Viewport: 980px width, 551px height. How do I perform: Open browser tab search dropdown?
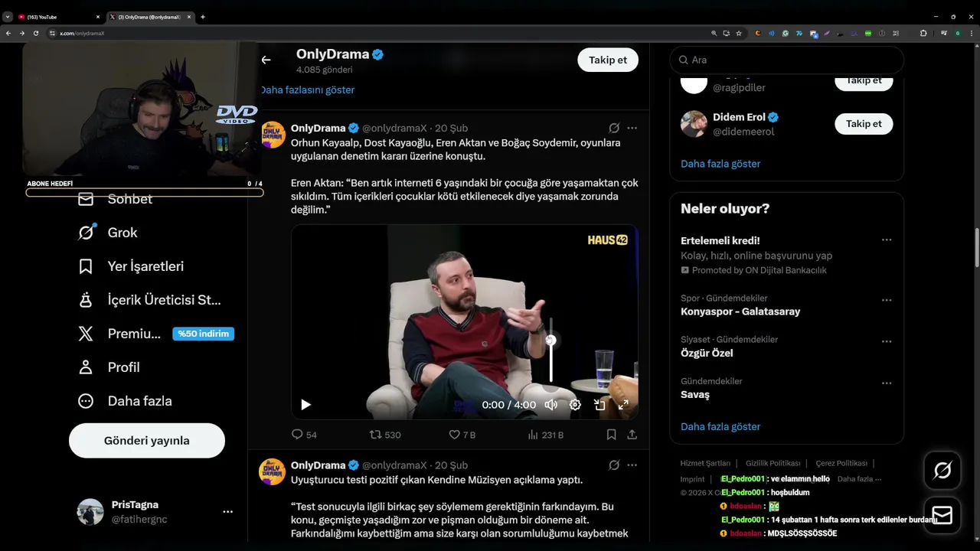8,17
